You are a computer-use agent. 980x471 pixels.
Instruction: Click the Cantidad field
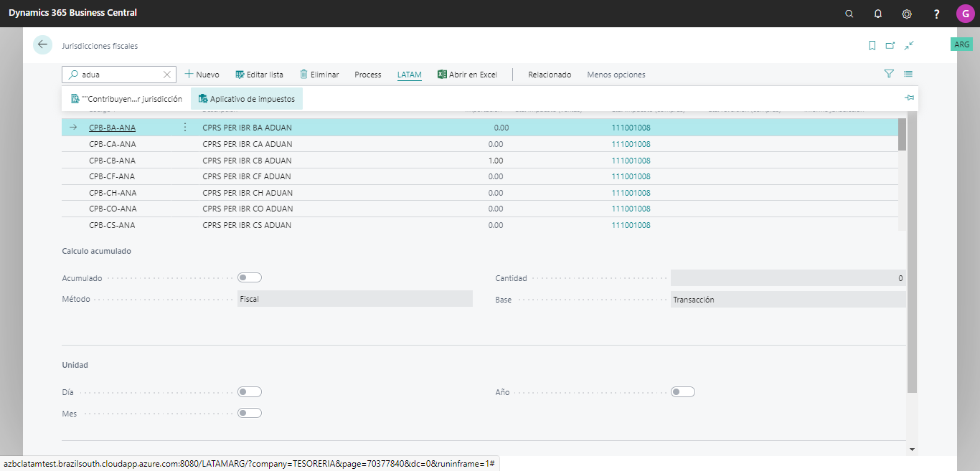pos(788,278)
